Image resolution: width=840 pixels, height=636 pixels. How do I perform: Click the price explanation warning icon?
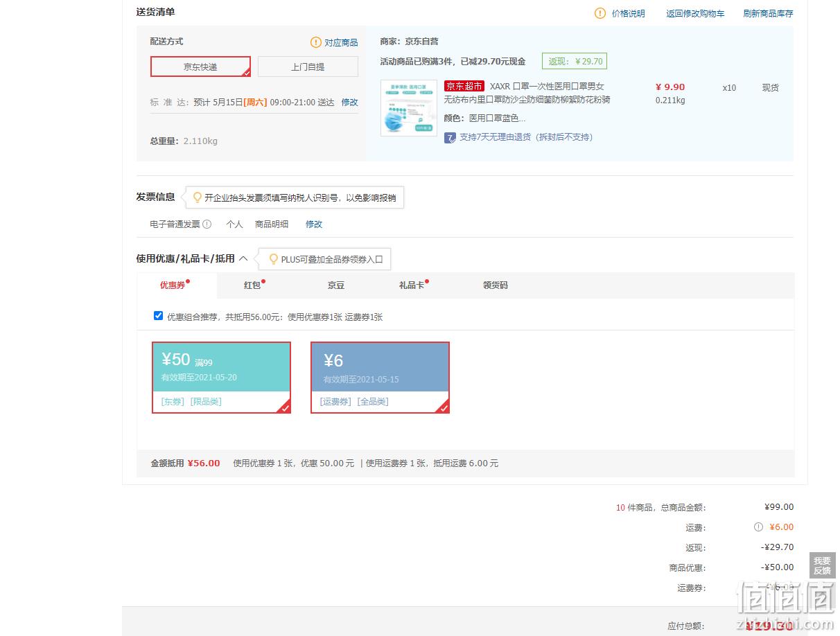pyautogui.click(x=600, y=13)
